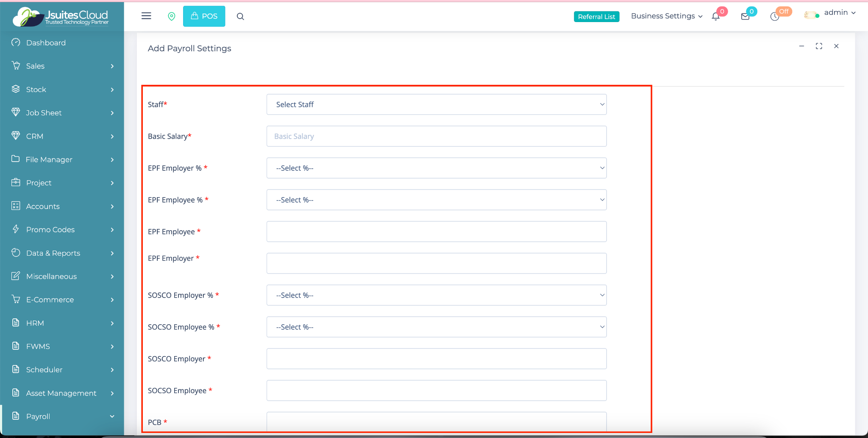Open the search magnifier icon
Viewport: 868px width, 438px height.
coord(240,17)
